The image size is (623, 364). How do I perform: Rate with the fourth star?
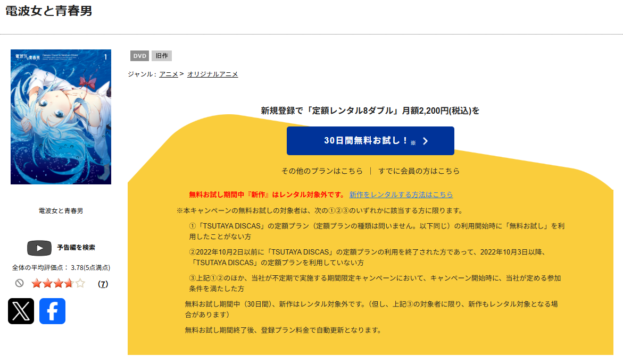coord(69,283)
